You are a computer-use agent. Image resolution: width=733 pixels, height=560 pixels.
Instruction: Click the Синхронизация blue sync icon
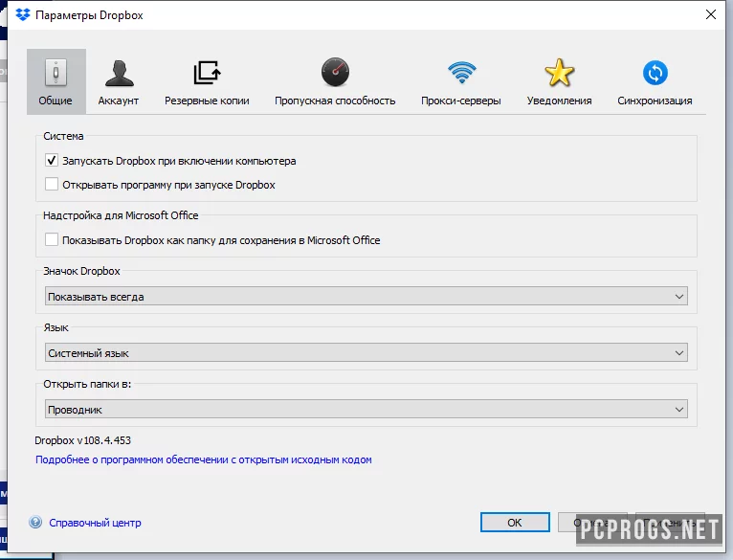(655, 73)
